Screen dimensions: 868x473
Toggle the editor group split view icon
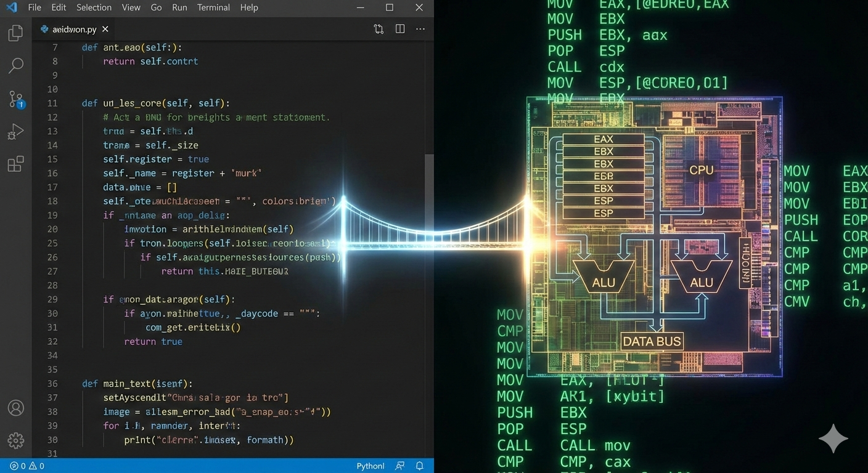point(400,28)
